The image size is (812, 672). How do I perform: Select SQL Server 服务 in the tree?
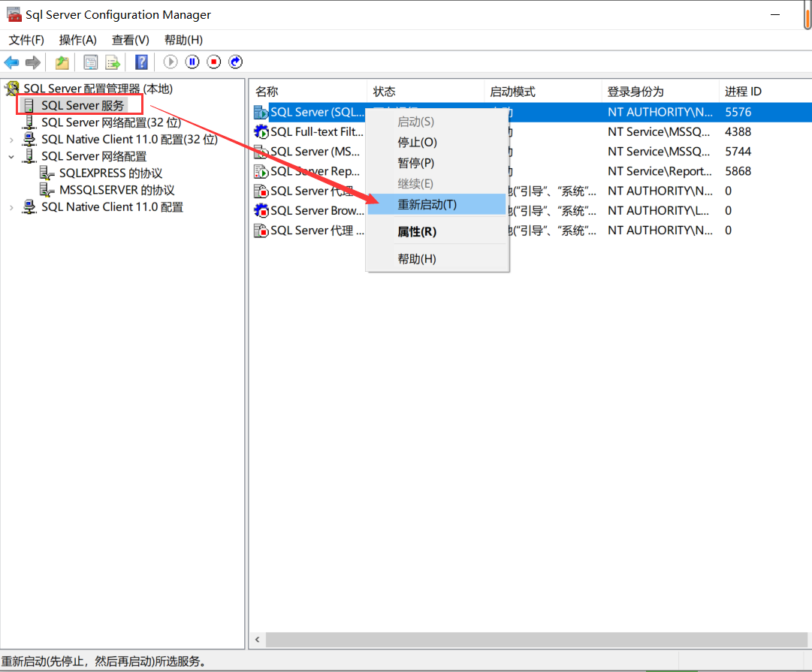(x=83, y=106)
